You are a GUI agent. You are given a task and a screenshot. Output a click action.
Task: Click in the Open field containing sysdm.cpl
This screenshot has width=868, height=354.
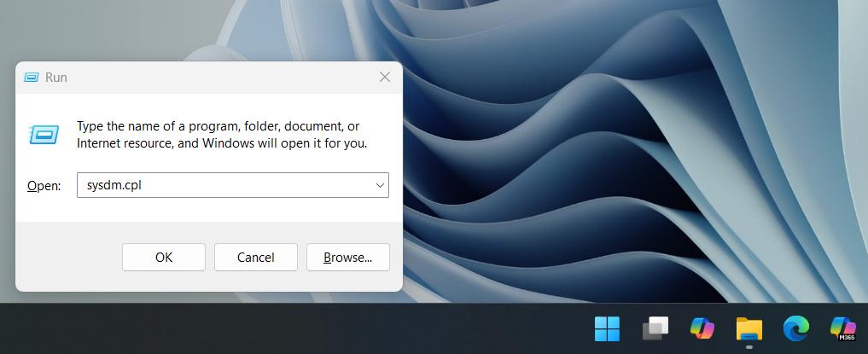coord(232,185)
